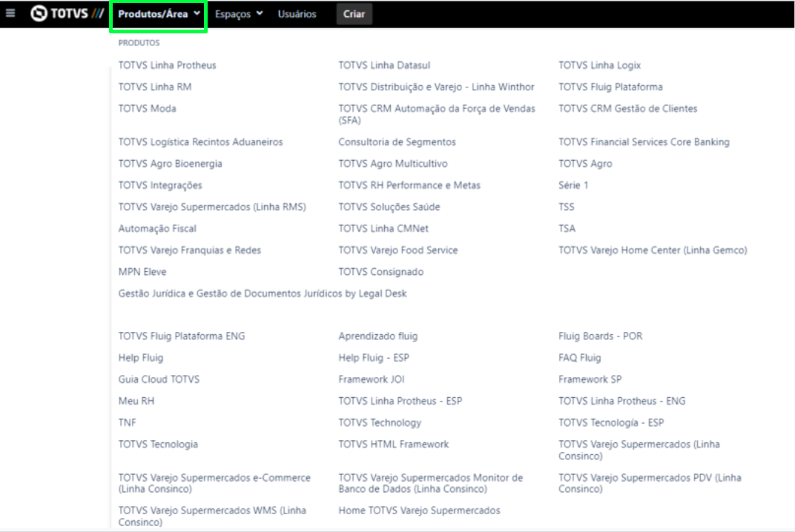Screen dimensions: 795x532
Task: Open the Usuários menu item
Action: pyautogui.click(x=297, y=14)
